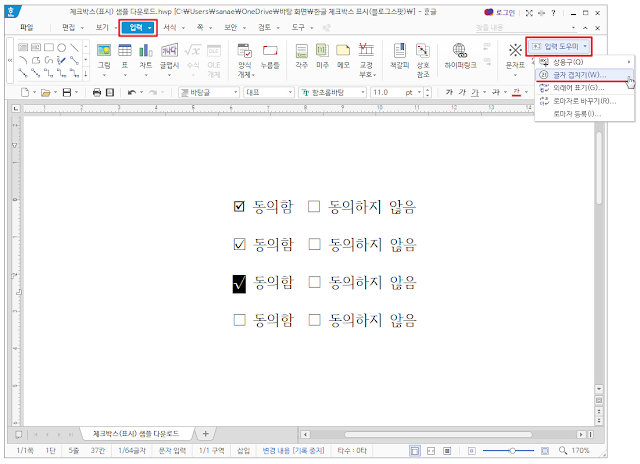The height and width of the screenshot is (464, 640).
Task: Click the save disk icon
Action: [x=67, y=93]
